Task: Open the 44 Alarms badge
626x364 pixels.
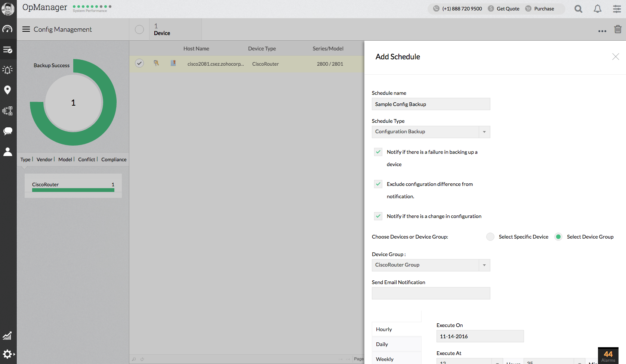Action: (x=608, y=356)
